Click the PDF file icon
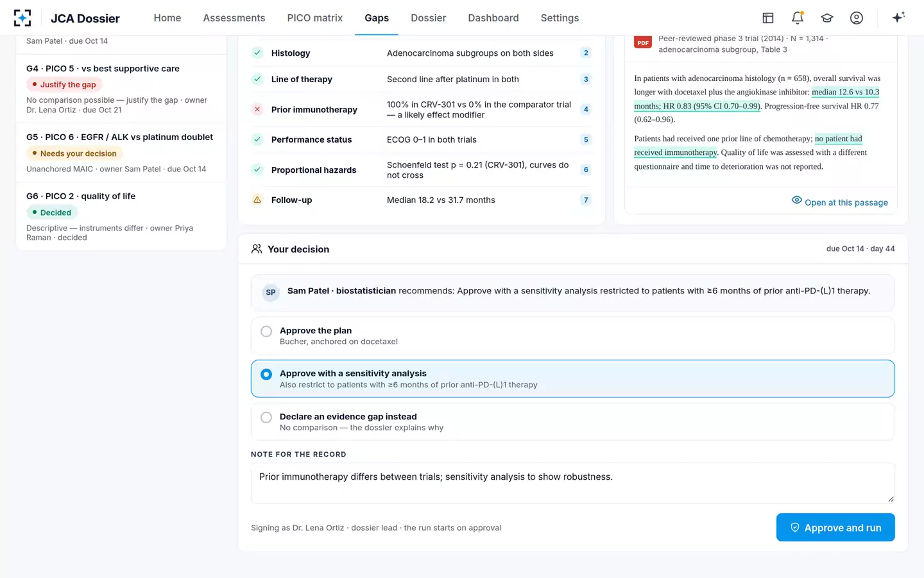 tap(643, 42)
